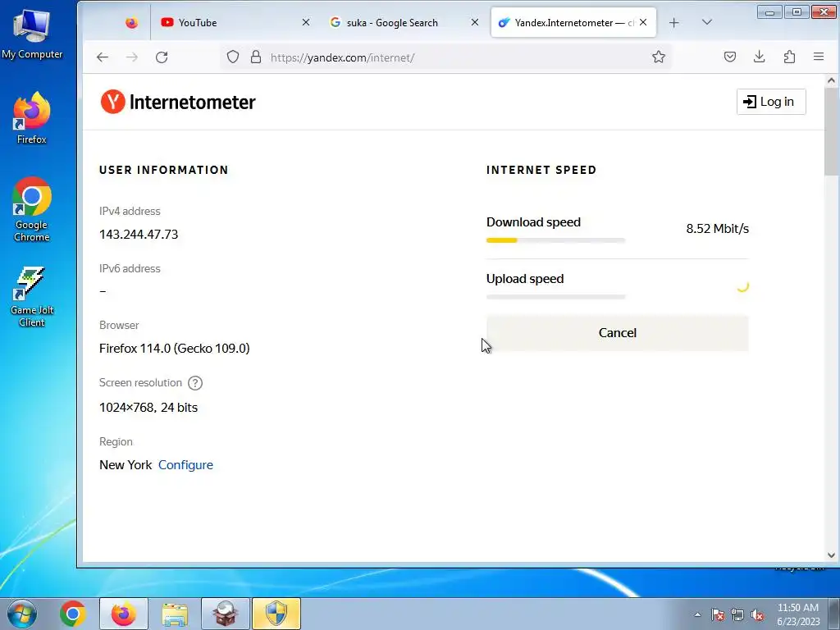840x630 pixels.
Task: Click the Screen resolution help icon
Action: [x=195, y=383]
